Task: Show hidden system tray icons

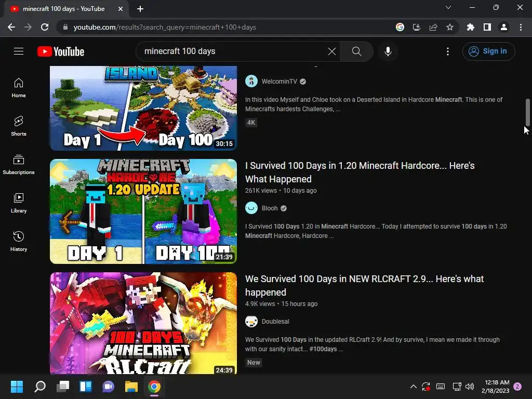Action: [x=413, y=387]
